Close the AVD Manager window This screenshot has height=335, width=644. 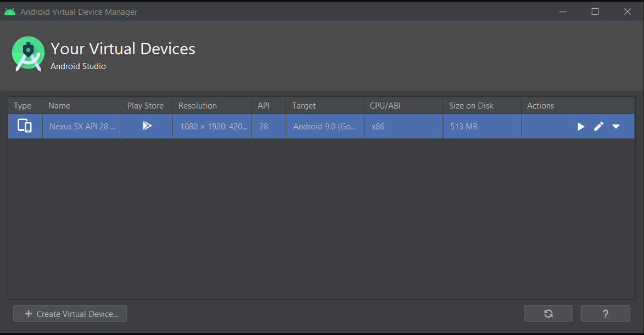pos(627,12)
